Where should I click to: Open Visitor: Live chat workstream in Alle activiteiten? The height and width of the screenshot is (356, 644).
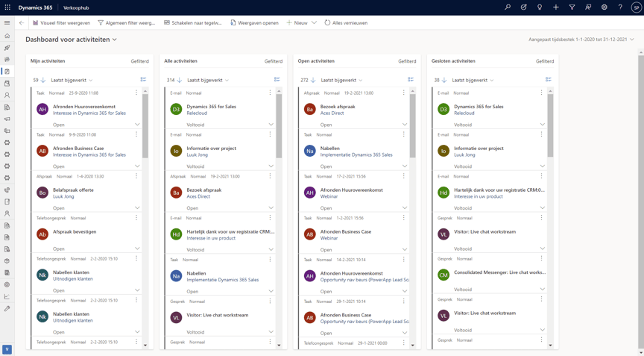point(218,315)
